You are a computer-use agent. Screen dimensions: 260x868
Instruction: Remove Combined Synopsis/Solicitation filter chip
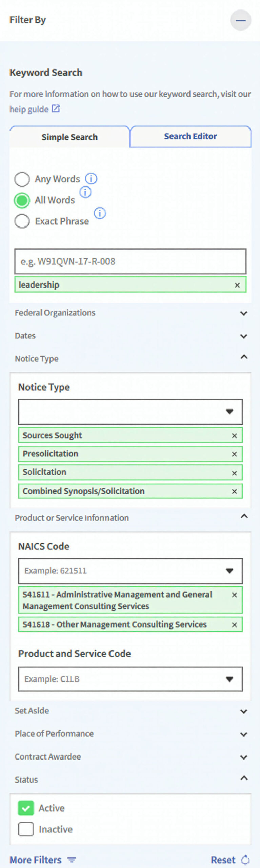234,491
